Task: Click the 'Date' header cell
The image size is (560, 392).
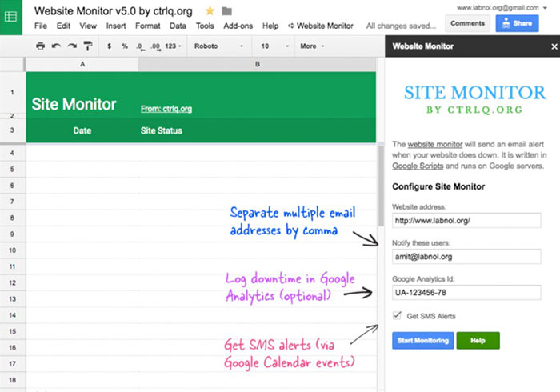Action: coord(82,130)
